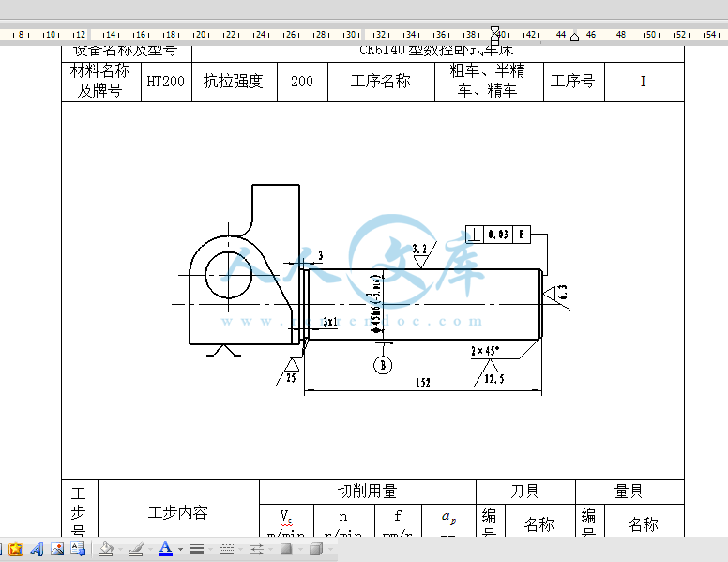Click the right indent marker on the ruler
This screenshot has height=562, width=728.
[x=574, y=37]
